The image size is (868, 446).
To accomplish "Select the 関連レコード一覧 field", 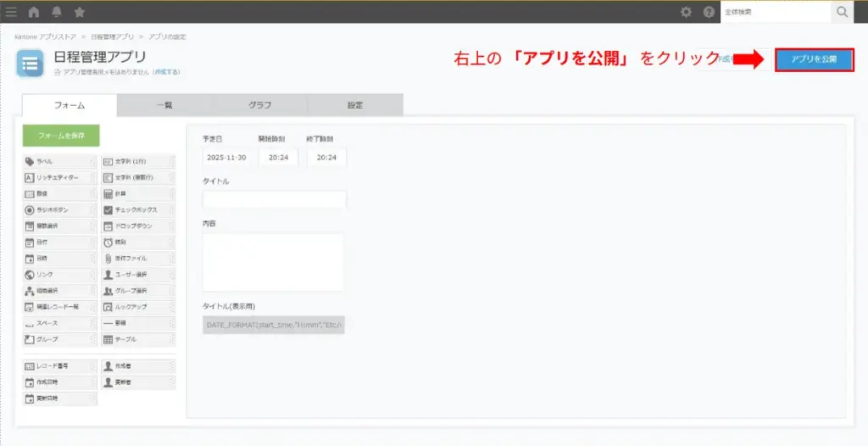I will [x=60, y=306].
